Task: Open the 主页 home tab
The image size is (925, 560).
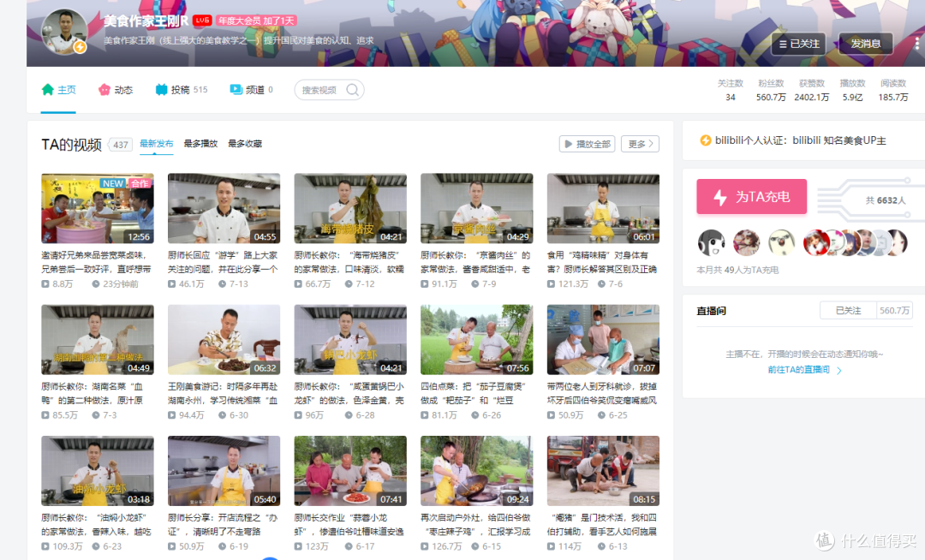Action: point(58,90)
